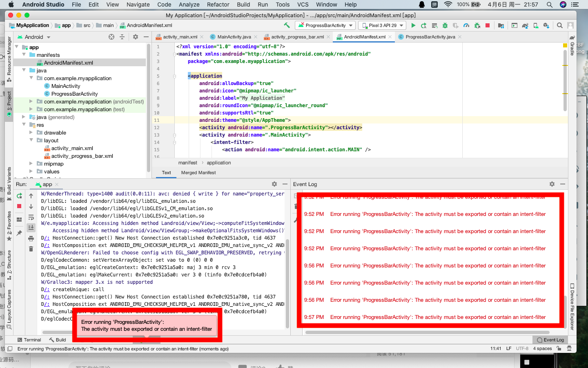Switch to ProgressBarActivity.java editor tab

point(430,37)
